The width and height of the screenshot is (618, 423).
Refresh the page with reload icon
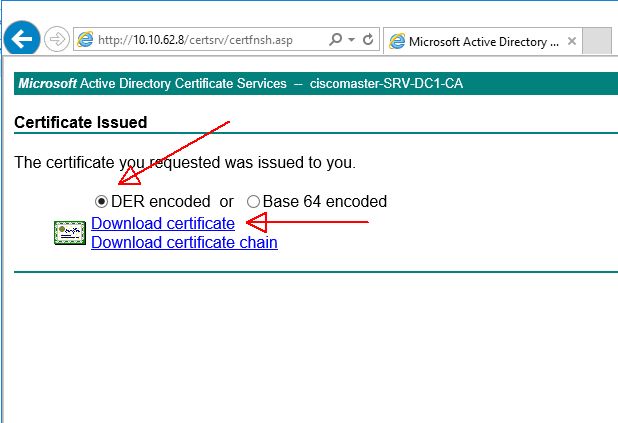click(x=368, y=39)
